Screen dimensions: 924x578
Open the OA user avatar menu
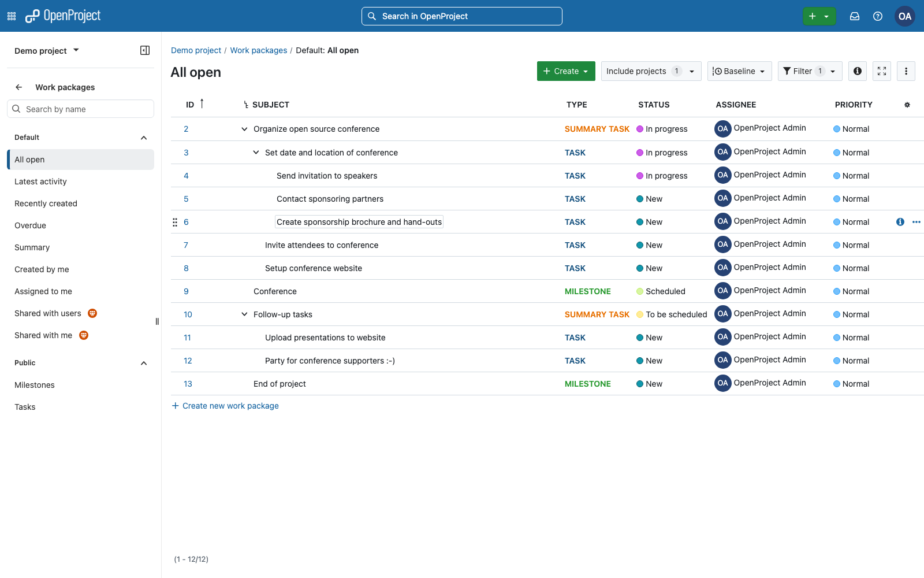(905, 16)
